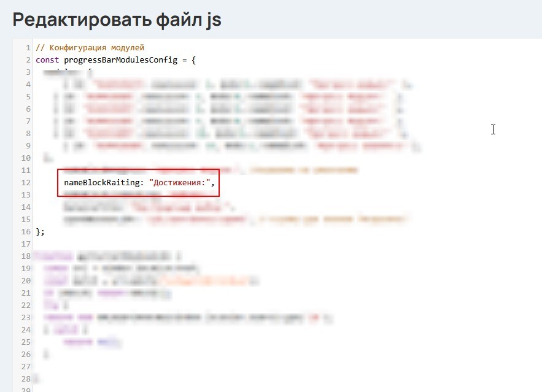The height and width of the screenshot is (392, 542).
Task: Click line number 9 in the gutter
Action: click(x=28, y=146)
